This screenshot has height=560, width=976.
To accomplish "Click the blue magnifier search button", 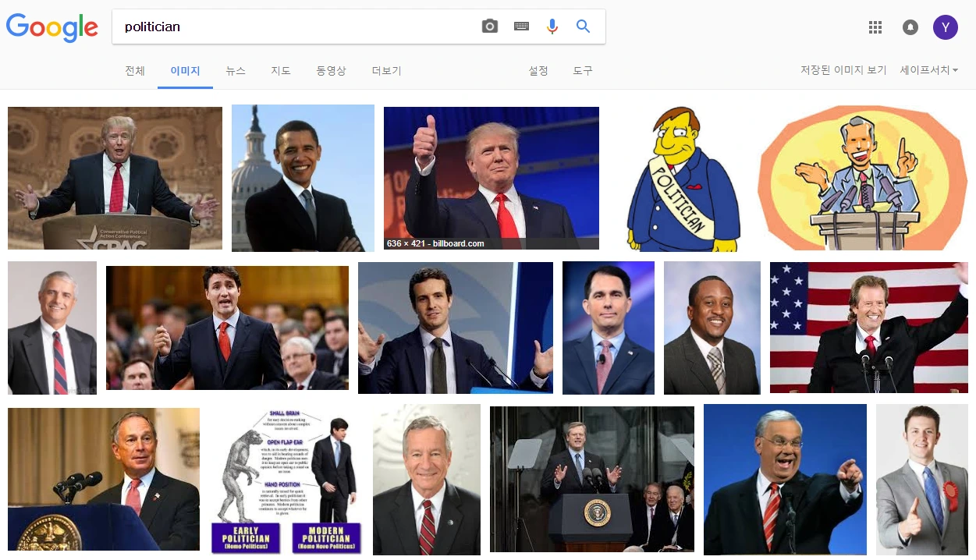I will pyautogui.click(x=583, y=27).
